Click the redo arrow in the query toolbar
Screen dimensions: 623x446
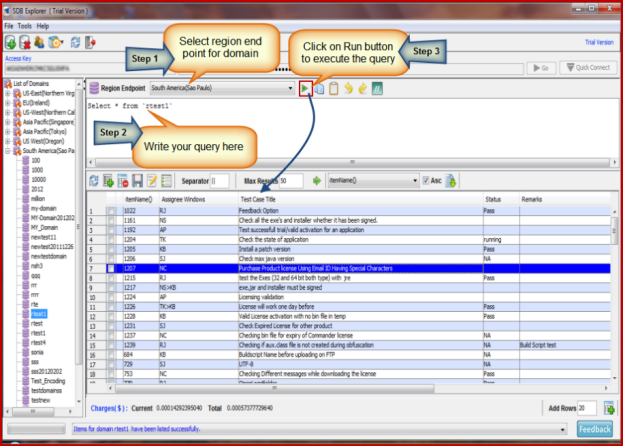(x=363, y=89)
